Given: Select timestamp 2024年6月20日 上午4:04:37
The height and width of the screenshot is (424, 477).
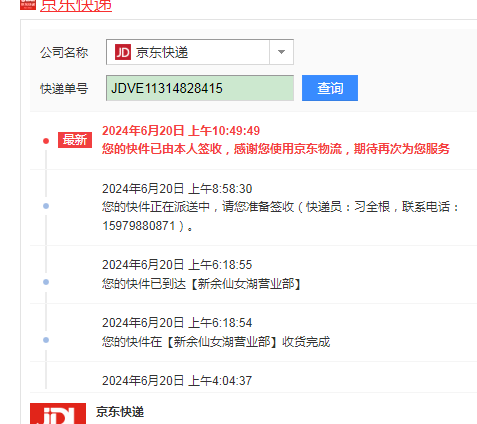Looking at the screenshot, I should pos(177,381).
